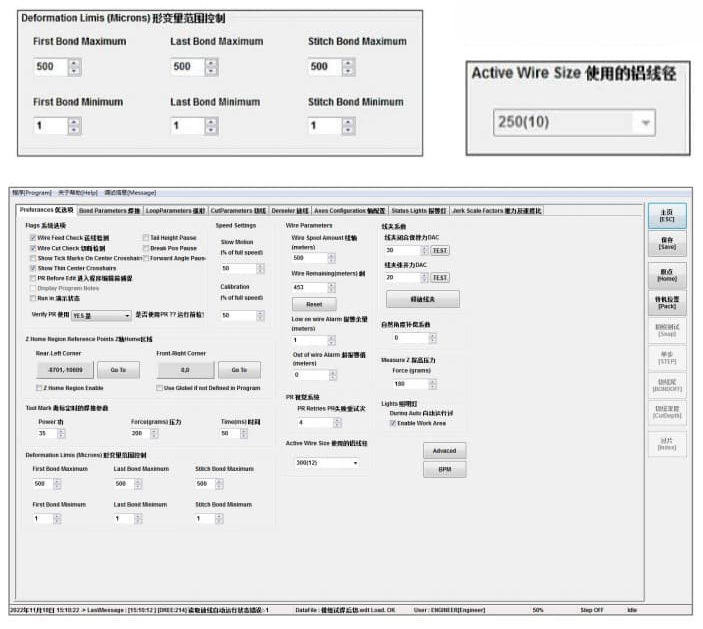The height and width of the screenshot is (629, 703).
Task: Open the Verify PR YES dropdown
Action: tap(101, 316)
